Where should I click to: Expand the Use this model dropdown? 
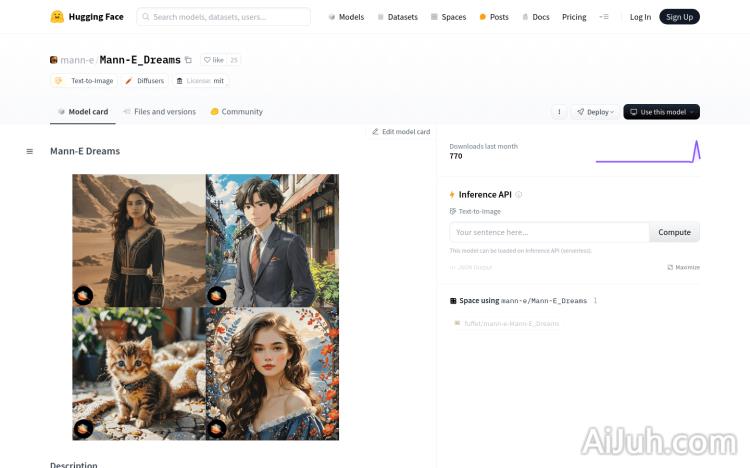point(661,112)
